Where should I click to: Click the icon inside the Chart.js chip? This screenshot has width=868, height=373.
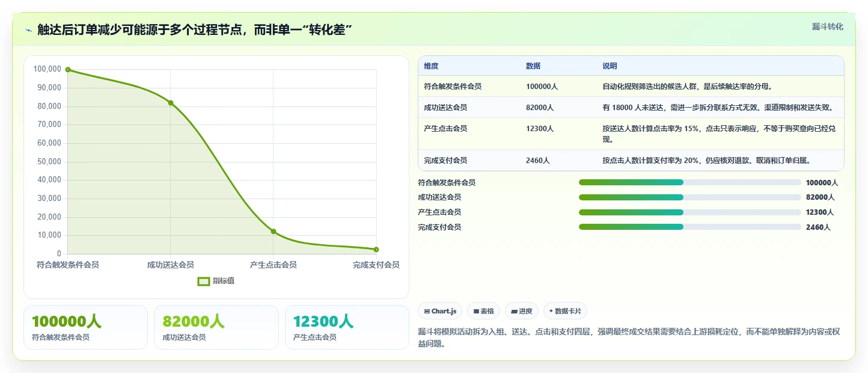tap(427, 312)
